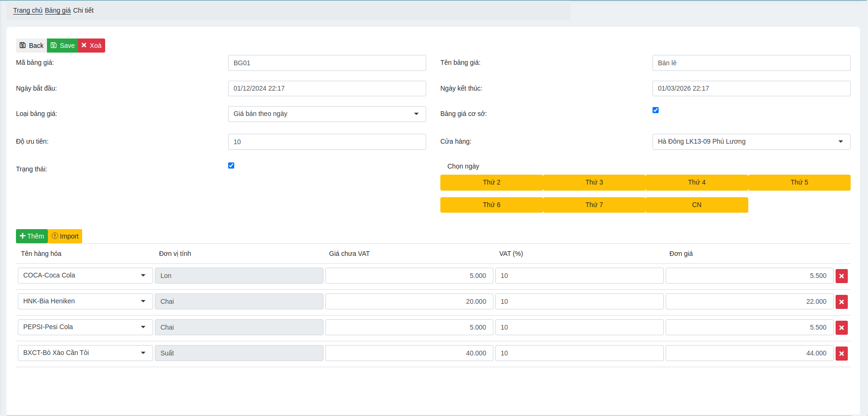Remove the HNK-Bia Heniken row
868x416 pixels.
click(x=841, y=302)
